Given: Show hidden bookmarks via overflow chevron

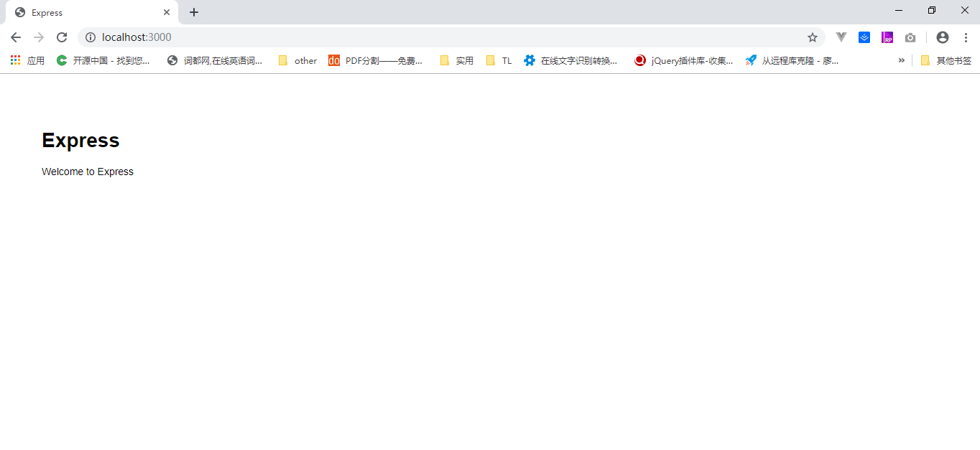Looking at the screenshot, I should pos(902,60).
